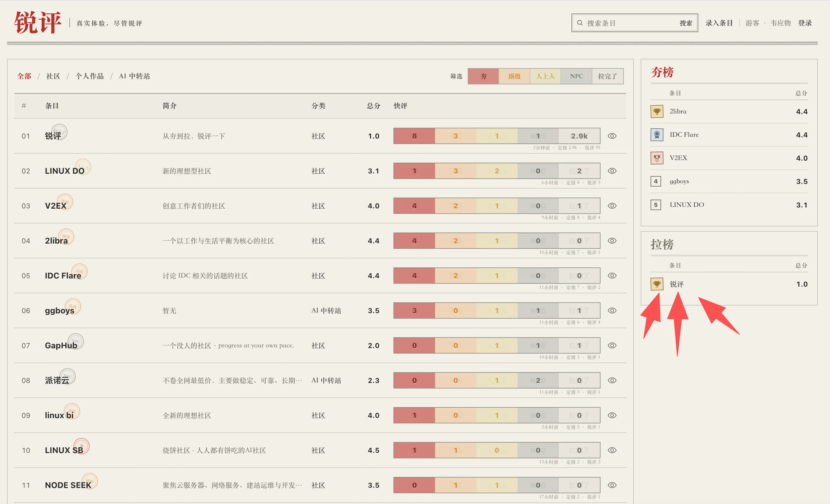Click the red stamp badge on the LINUX SB title
830x504 pixels.
coord(82,446)
